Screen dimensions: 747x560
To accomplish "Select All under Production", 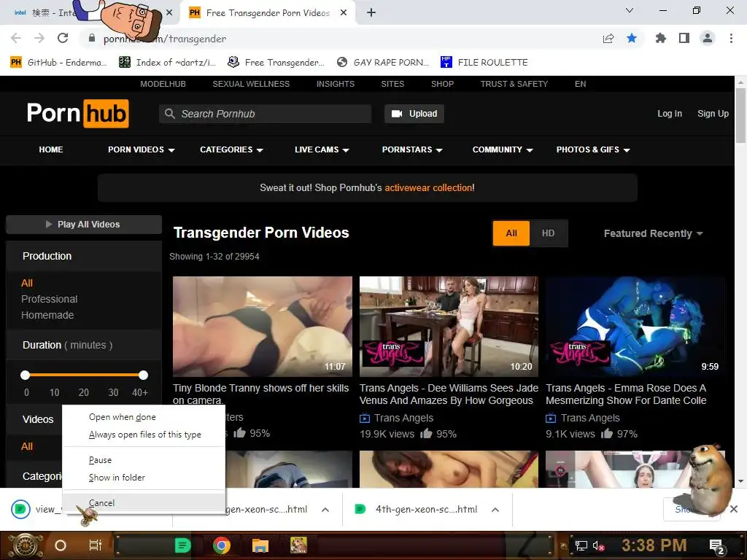I will click(x=27, y=283).
